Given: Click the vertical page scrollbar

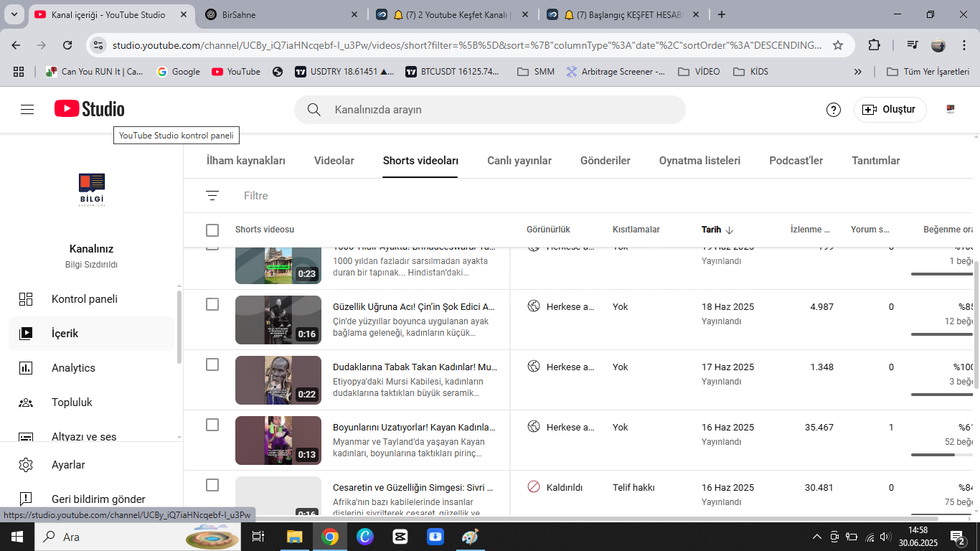Looking at the screenshot, I should [976, 324].
